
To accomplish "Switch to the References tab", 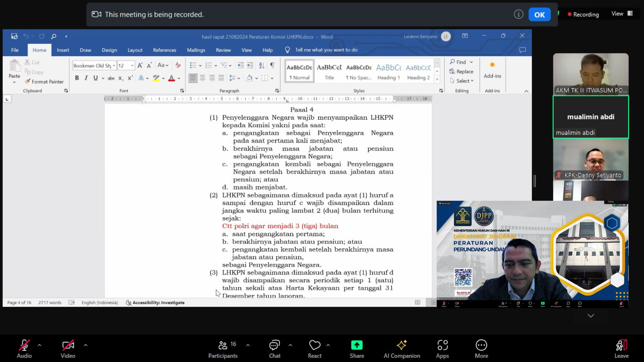I will point(164,50).
